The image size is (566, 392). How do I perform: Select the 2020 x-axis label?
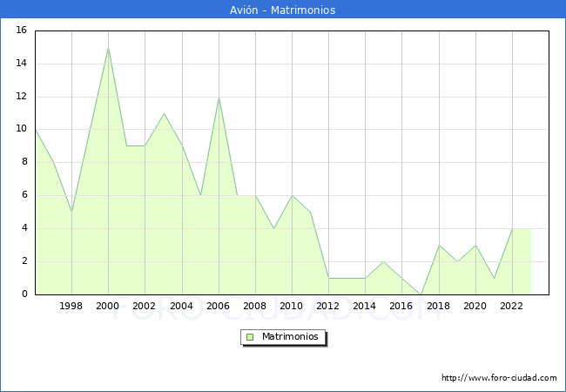[x=475, y=306]
